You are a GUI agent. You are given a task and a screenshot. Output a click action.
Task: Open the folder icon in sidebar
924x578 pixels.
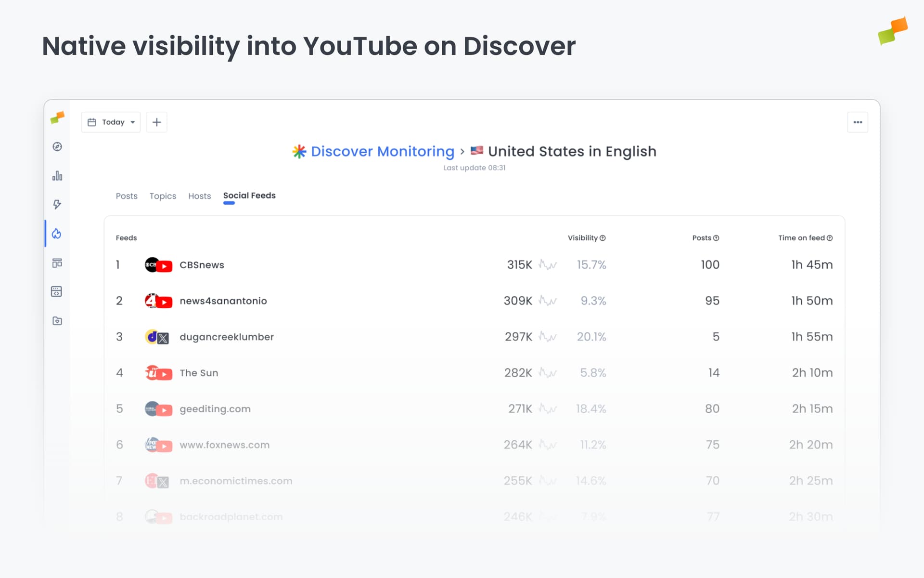(57, 321)
